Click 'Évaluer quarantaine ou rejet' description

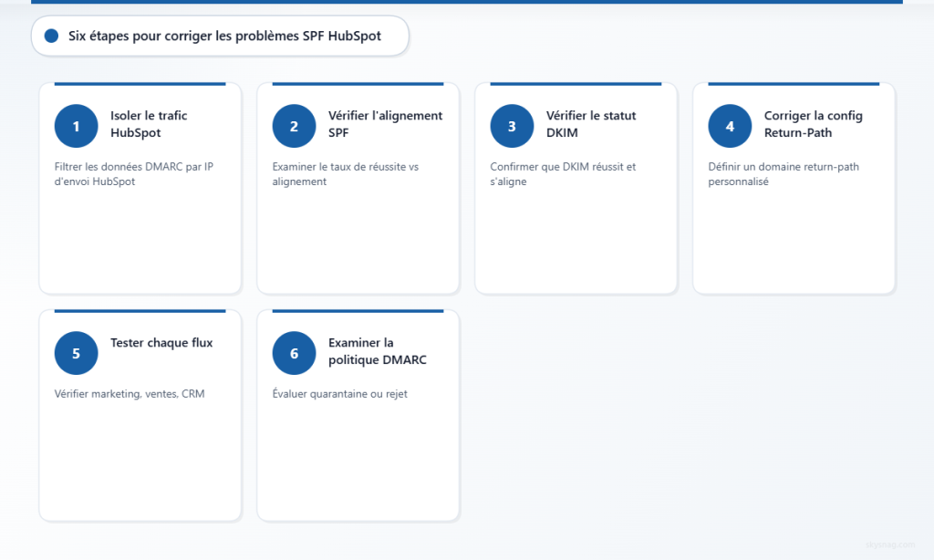pyautogui.click(x=339, y=393)
